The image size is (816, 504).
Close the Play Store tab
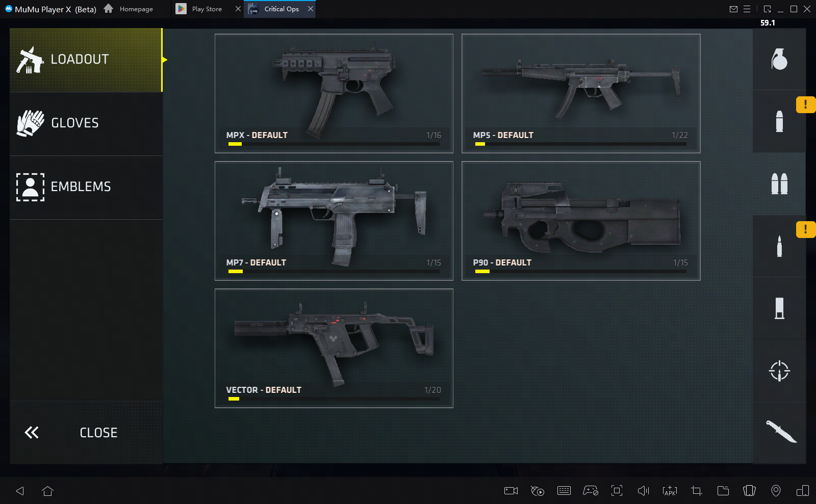238,9
